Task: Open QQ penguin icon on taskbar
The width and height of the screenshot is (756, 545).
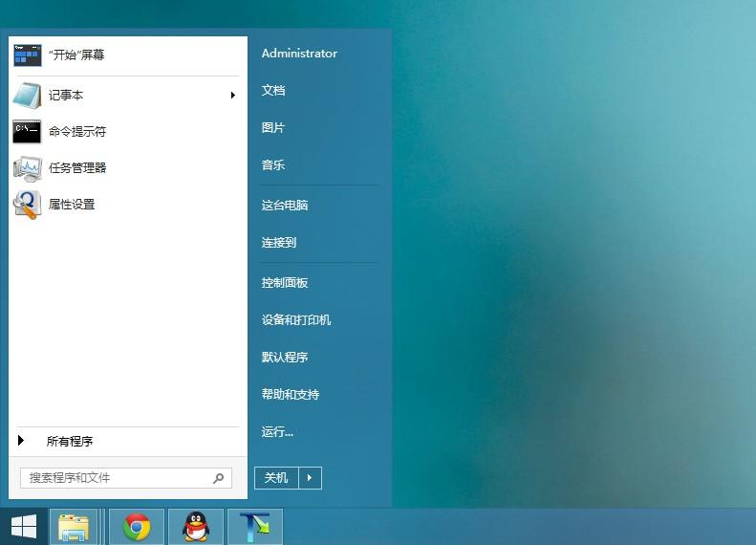Action: [196, 527]
